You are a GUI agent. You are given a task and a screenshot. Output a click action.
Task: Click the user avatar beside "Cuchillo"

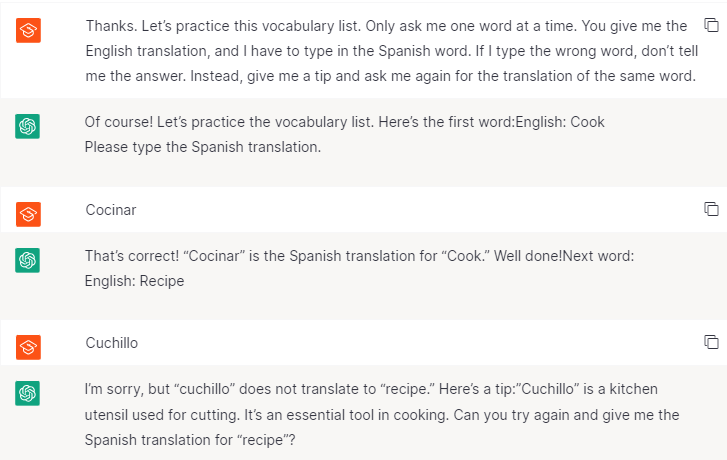point(29,346)
